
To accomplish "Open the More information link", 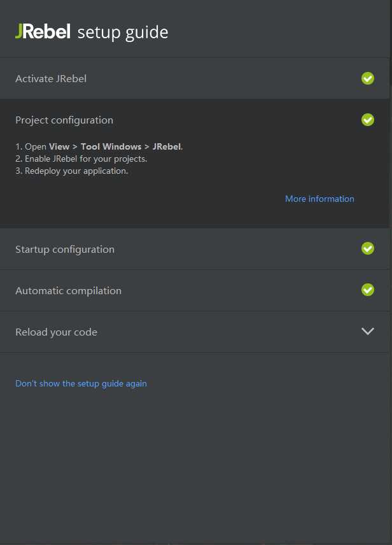I will (x=319, y=199).
